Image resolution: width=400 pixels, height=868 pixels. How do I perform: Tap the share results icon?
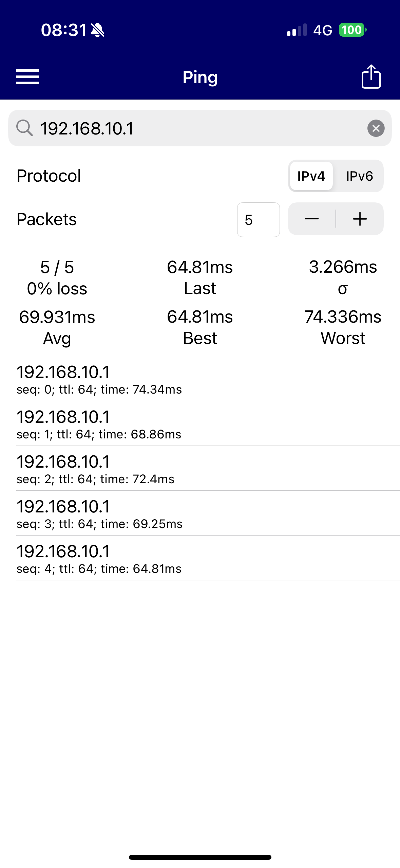pyautogui.click(x=371, y=77)
